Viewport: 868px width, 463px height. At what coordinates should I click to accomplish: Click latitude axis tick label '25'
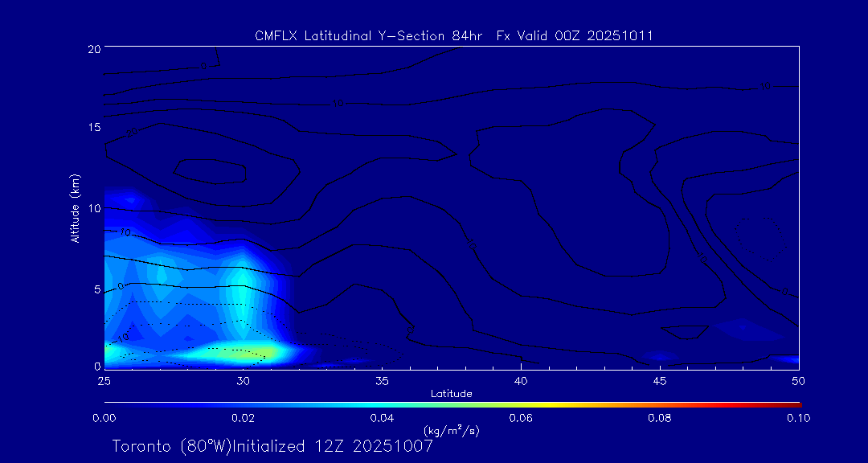click(x=103, y=382)
